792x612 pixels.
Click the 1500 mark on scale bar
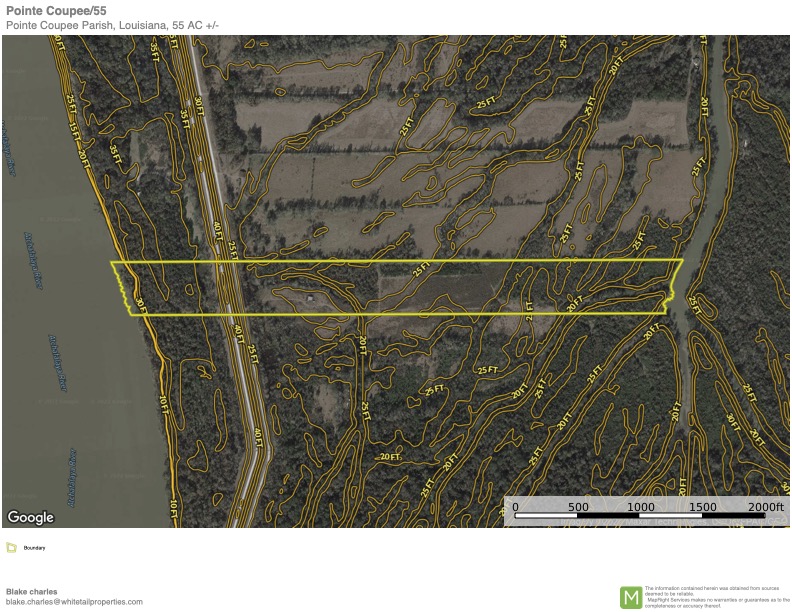(703, 507)
